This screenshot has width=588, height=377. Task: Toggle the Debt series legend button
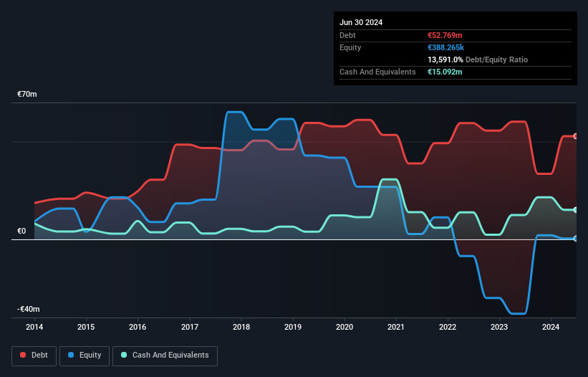[x=34, y=355]
